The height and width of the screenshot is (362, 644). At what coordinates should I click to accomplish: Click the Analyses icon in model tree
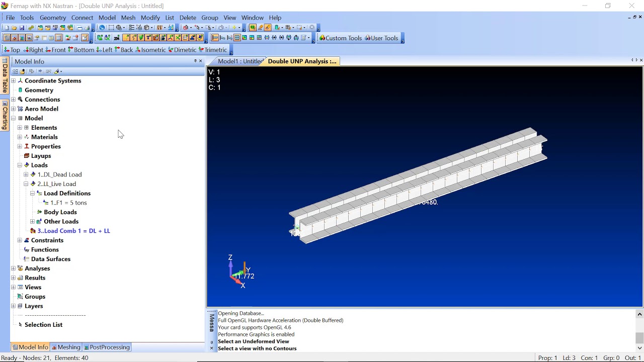(20, 268)
